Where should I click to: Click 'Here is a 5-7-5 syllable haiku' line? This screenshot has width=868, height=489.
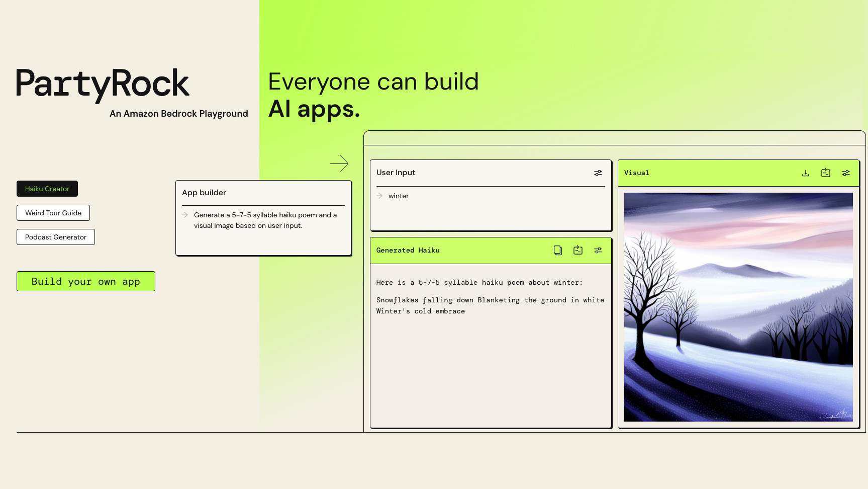[x=479, y=282]
